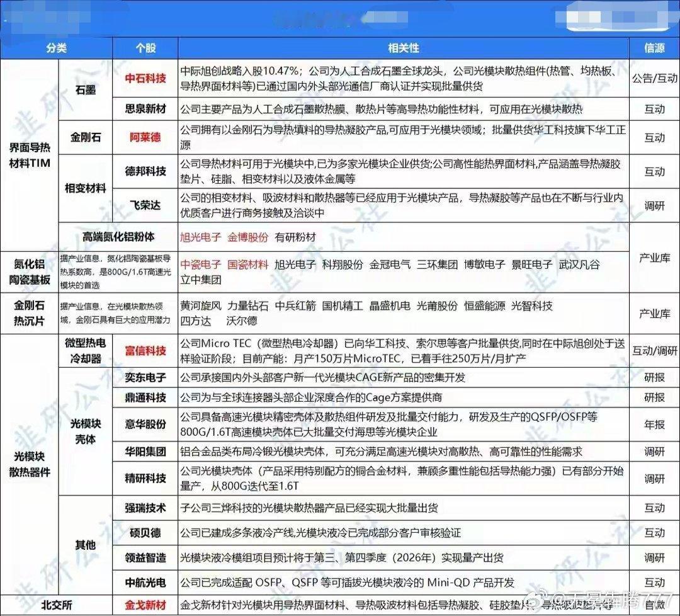Select stock name 精研科技

pyautogui.click(x=145, y=479)
